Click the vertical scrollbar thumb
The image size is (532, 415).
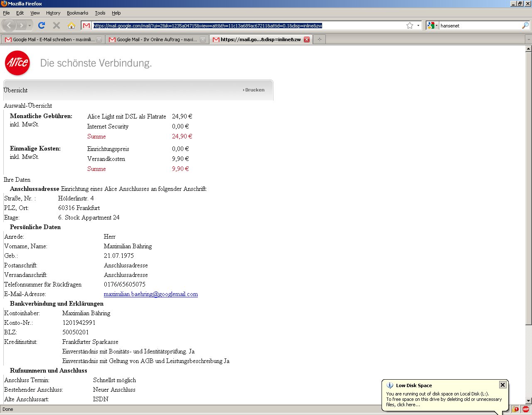[528, 188]
